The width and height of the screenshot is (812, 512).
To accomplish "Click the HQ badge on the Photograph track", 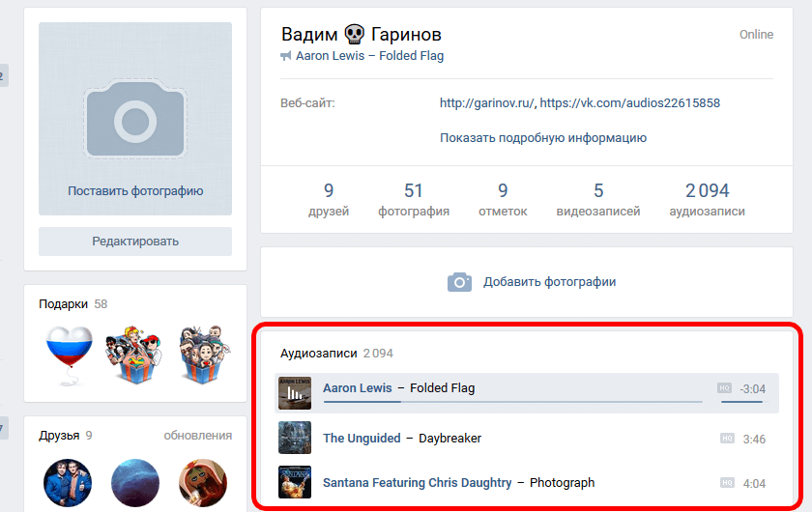I will [x=727, y=483].
